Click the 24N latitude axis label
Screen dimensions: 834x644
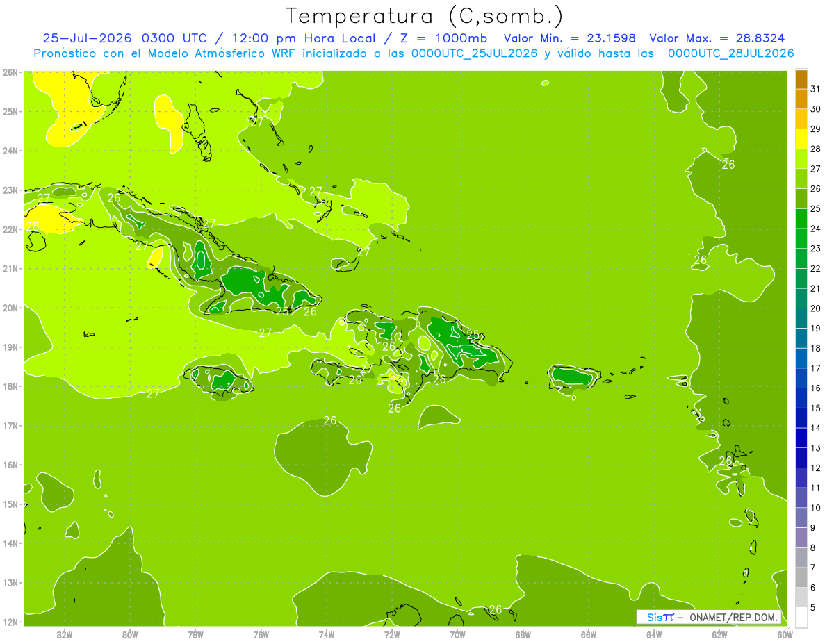10,151
